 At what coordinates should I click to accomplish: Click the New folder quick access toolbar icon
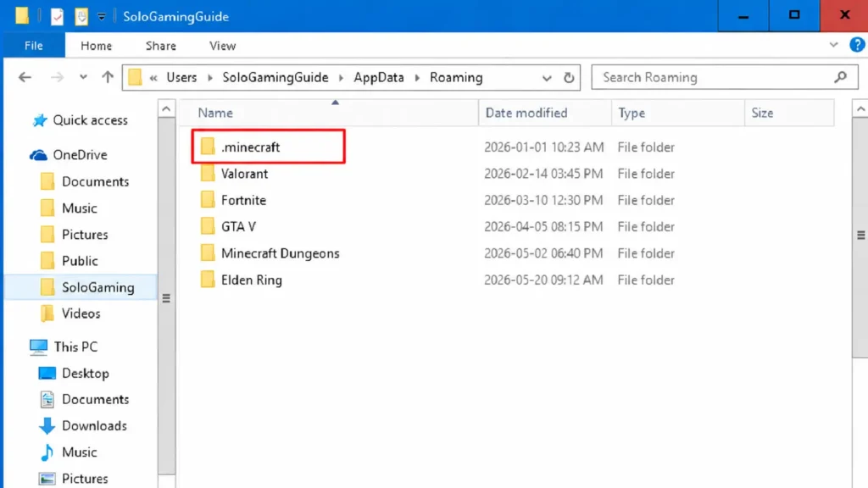coord(81,17)
